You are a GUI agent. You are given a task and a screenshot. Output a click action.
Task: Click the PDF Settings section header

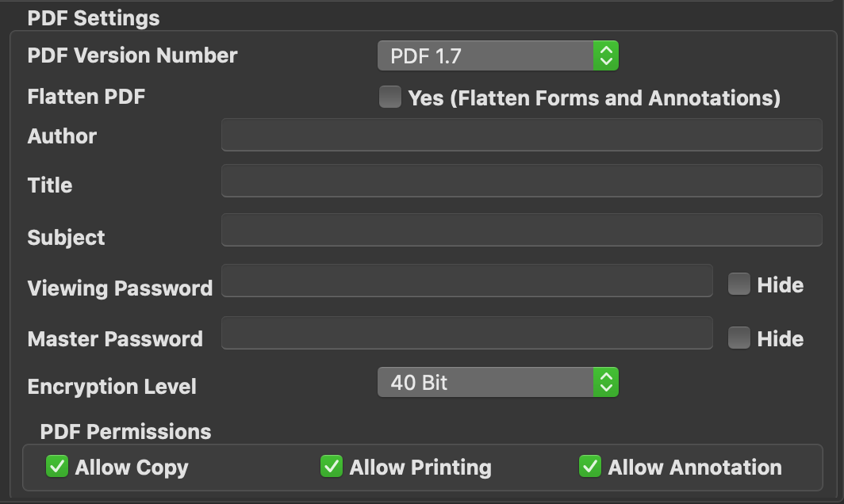pyautogui.click(x=94, y=17)
